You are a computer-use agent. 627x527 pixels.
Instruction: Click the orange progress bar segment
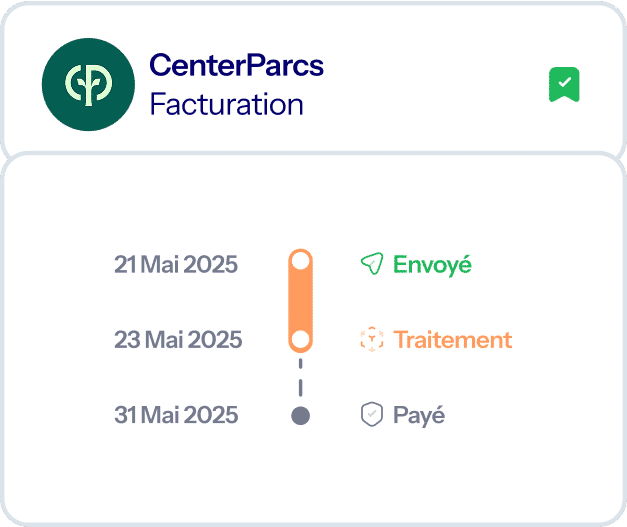(300, 300)
